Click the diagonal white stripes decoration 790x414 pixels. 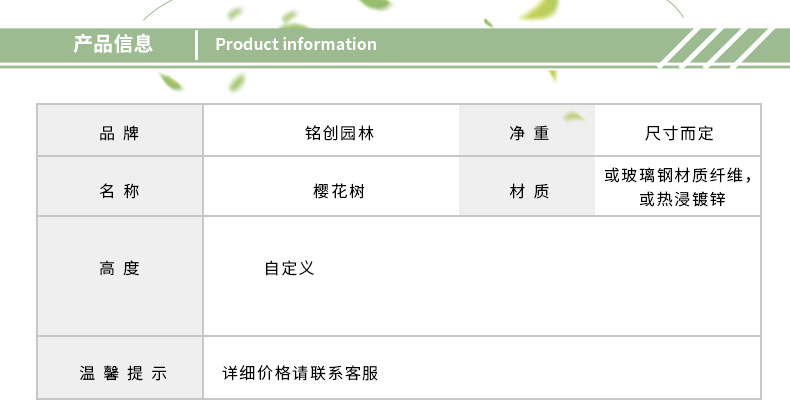click(x=717, y=47)
